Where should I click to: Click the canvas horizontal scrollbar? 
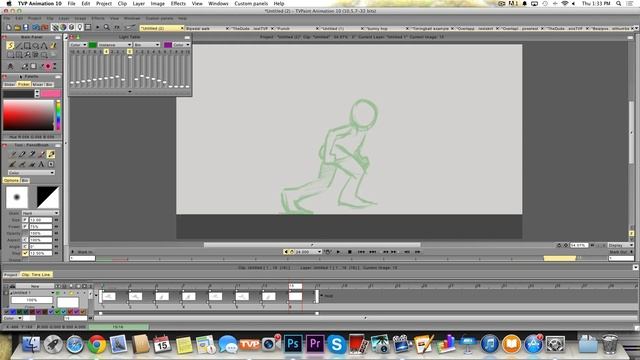312,245
